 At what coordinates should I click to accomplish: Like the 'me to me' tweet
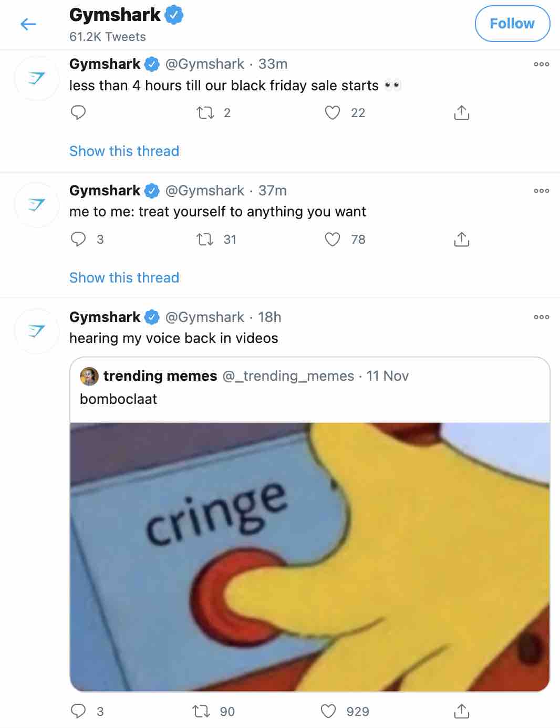[333, 239]
